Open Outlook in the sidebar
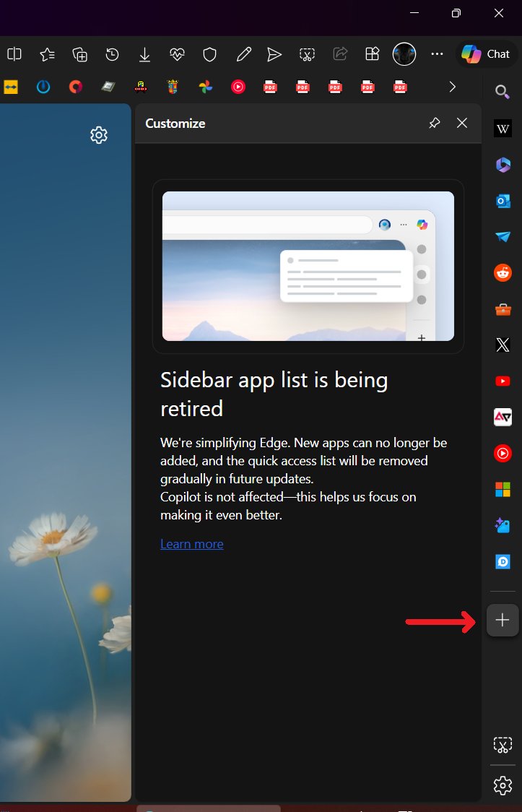The height and width of the screenshot is (812, 522). pyautogui.click(x=503, y=201)
